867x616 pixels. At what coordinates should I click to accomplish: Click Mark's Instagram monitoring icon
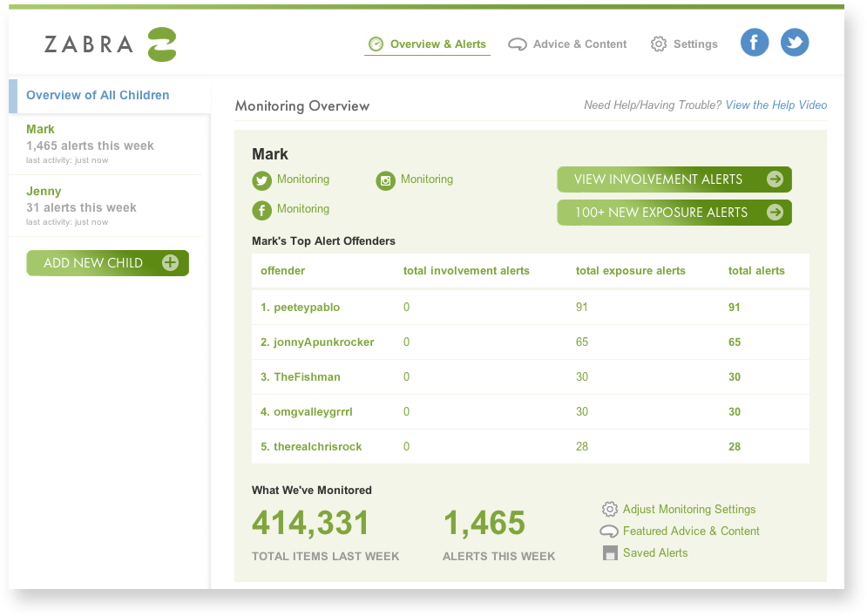tap(385, 181)
